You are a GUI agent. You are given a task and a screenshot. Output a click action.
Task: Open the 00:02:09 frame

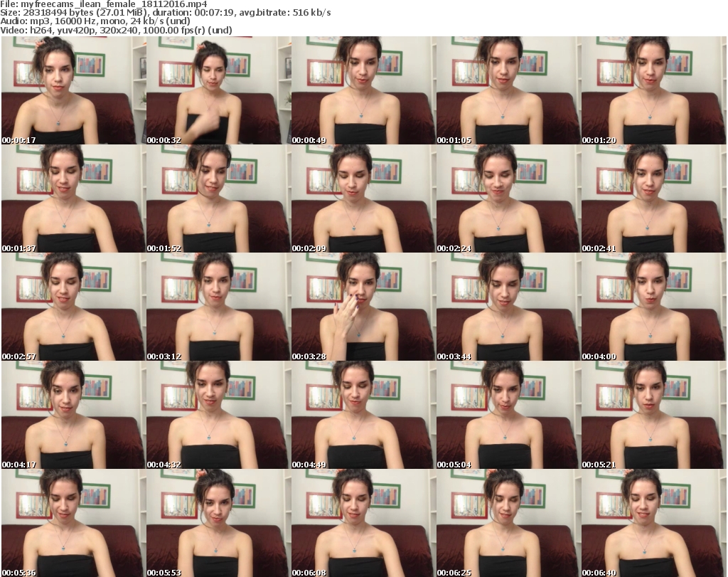pos(363,198)
